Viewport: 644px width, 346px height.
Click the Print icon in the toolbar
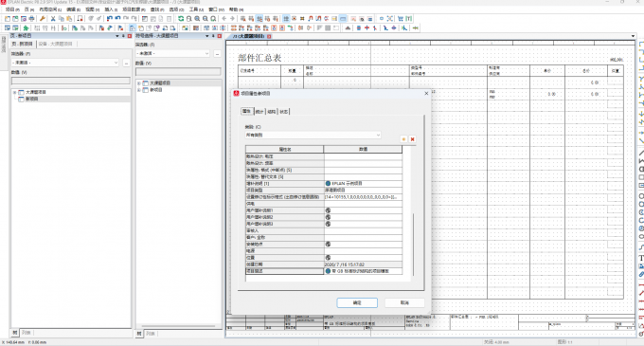[31, 19]
